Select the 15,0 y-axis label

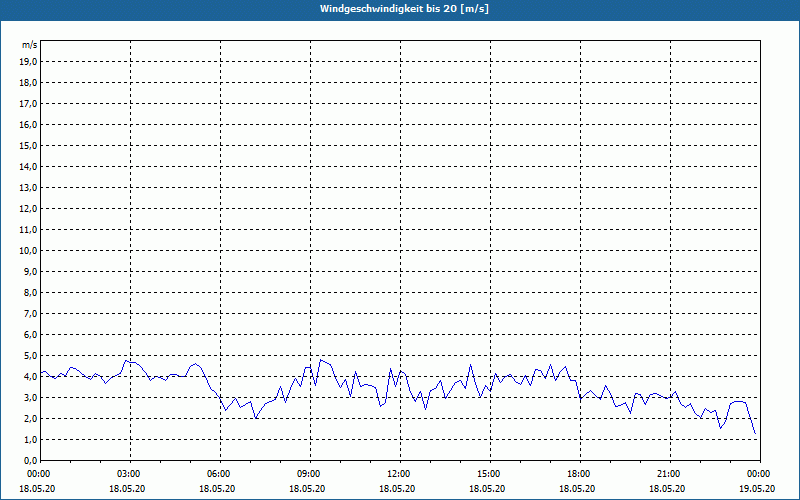28,145
